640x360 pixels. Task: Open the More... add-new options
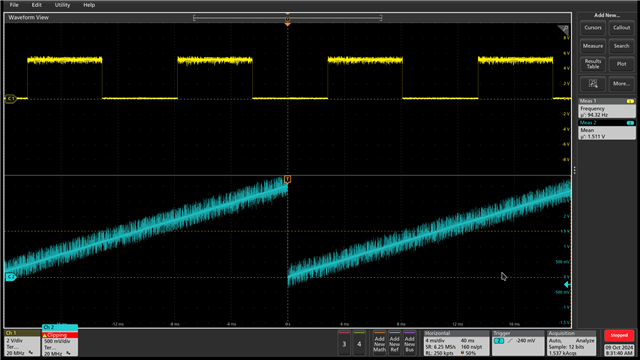coord(621,84)
